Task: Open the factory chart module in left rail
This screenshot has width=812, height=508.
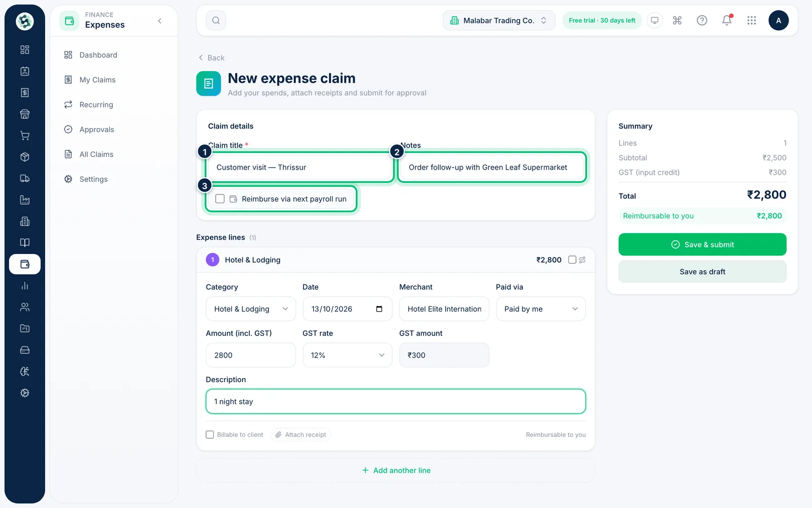Action: click(x=25, y=200)
